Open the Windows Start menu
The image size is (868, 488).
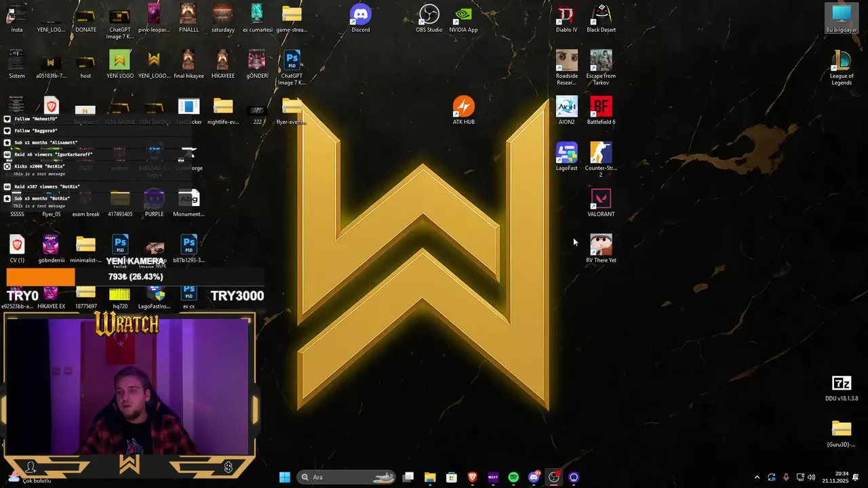coord(285,477)
